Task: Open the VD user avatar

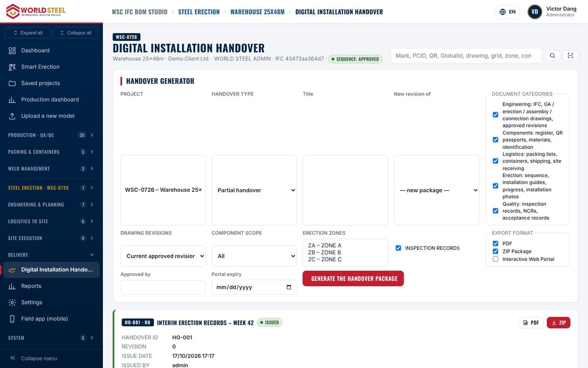Action: [535, 12]
